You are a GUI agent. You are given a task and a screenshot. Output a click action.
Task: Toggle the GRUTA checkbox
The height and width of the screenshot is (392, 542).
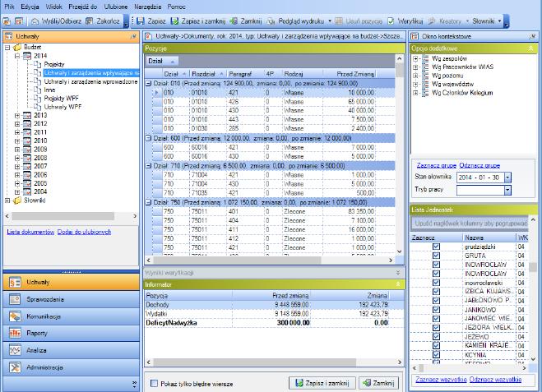click(436, 256)
